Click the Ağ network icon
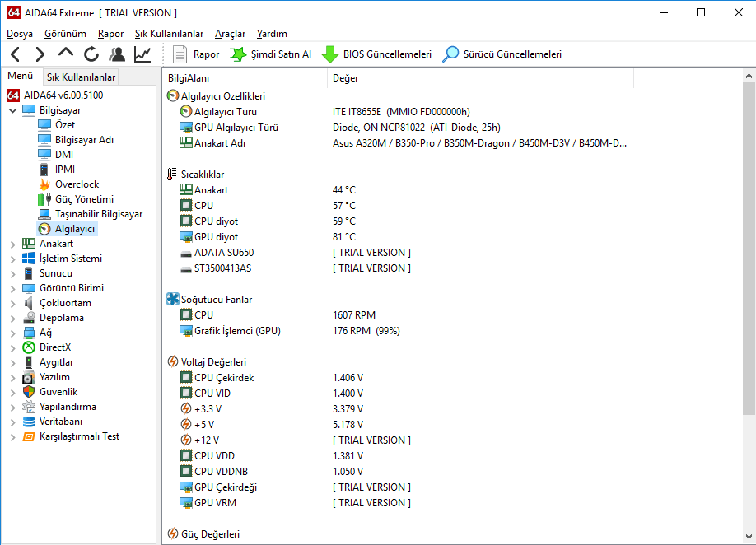The image size is (756, 545). [x=29, y=333]
